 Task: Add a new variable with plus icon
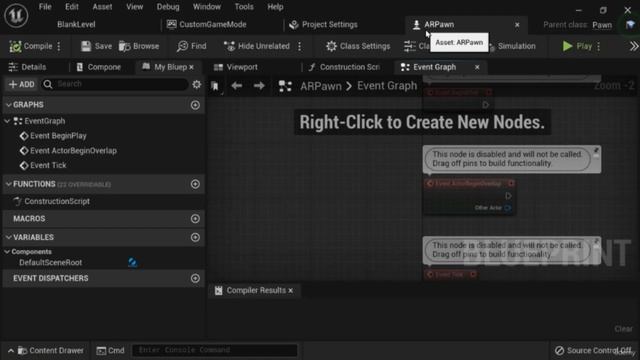[x=195, y=237]
